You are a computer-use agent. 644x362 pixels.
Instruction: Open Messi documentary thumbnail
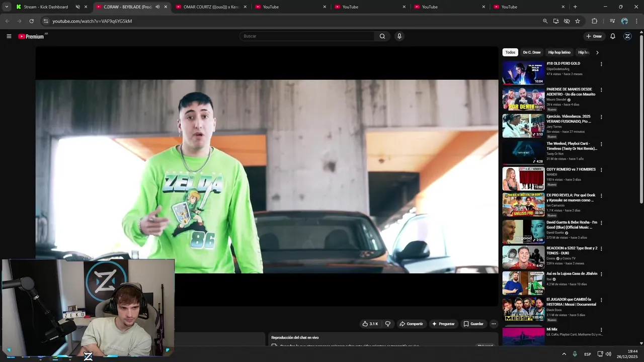(x=523, y=309)
